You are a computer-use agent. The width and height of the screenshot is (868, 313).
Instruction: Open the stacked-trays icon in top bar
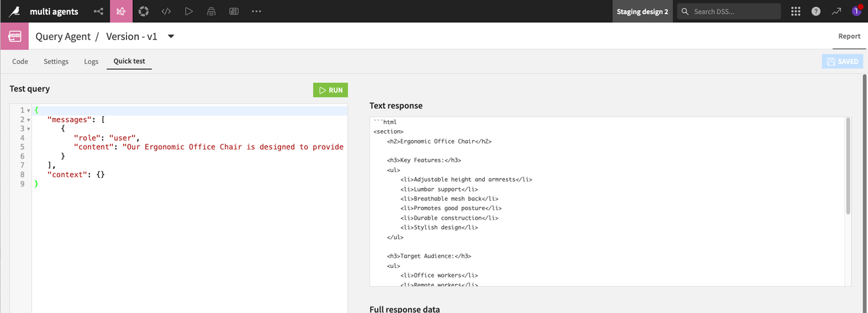click(211, 11)
